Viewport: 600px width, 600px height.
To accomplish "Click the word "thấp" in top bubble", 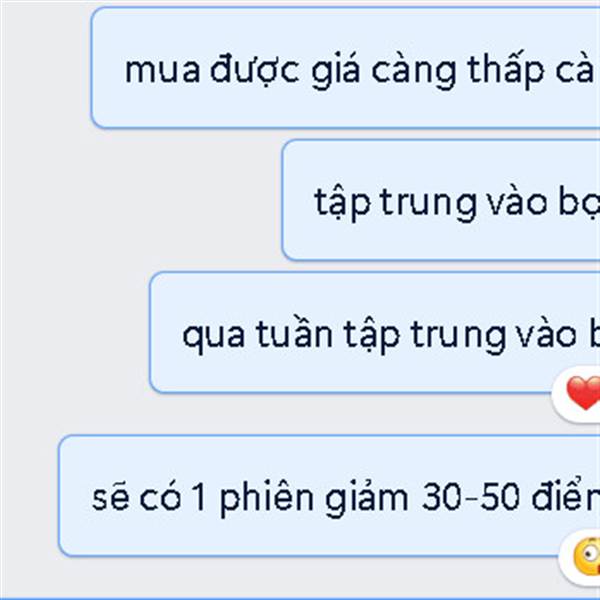I will pyautogui.click(x=505, y=71).
